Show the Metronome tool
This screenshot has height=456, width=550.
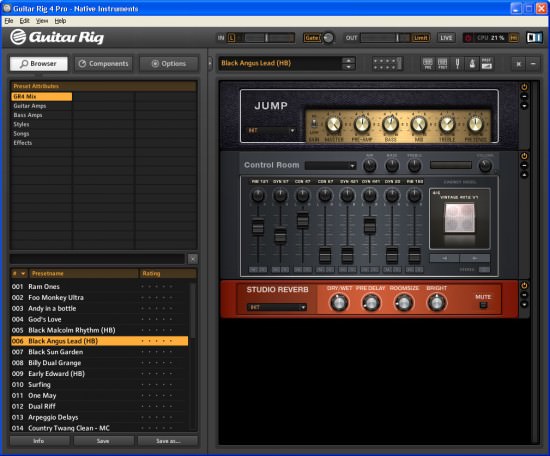click(472, 63)
